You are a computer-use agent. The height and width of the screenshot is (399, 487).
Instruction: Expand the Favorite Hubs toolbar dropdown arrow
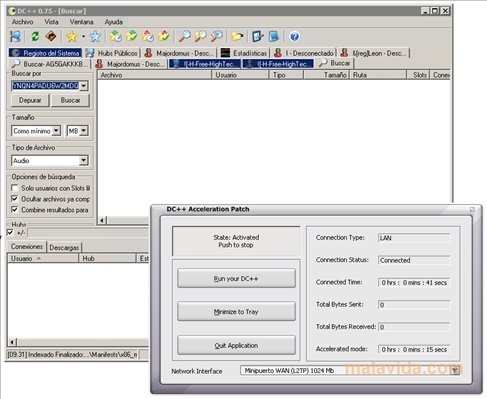click(x=83, y=36)
